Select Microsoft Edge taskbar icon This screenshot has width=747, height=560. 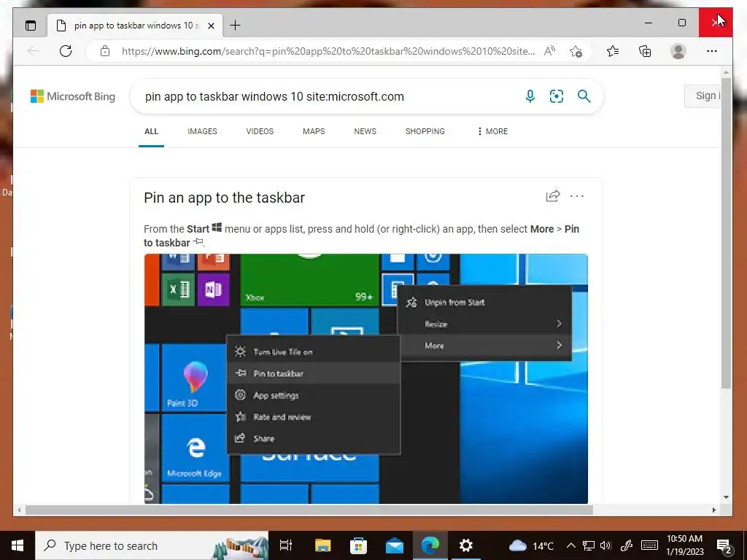[x=430, y=545]
